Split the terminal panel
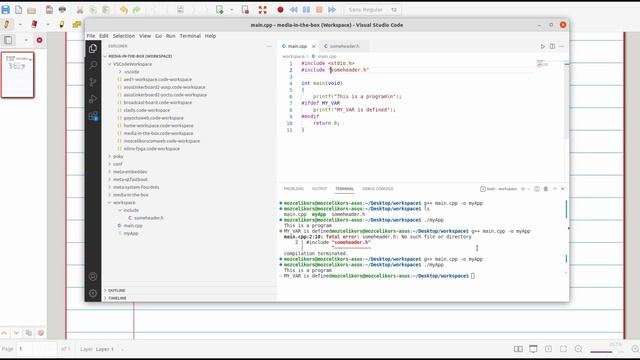This screenshot has width=640, height=360. 537,189
